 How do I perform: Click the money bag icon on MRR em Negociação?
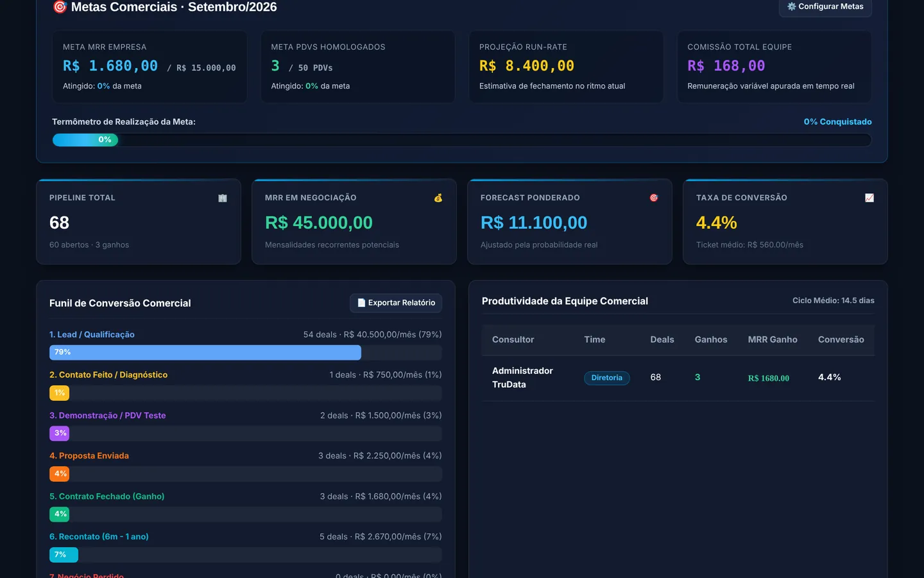click(x=438, y=198)
